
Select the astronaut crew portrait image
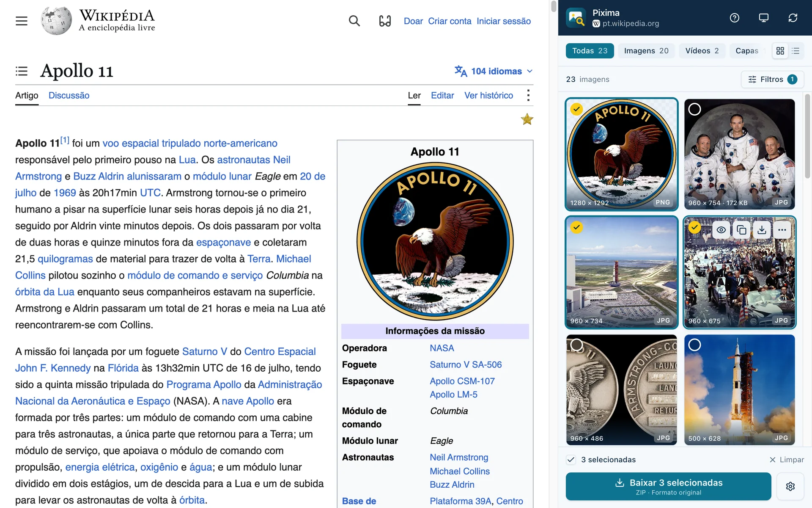pos(694,109)
